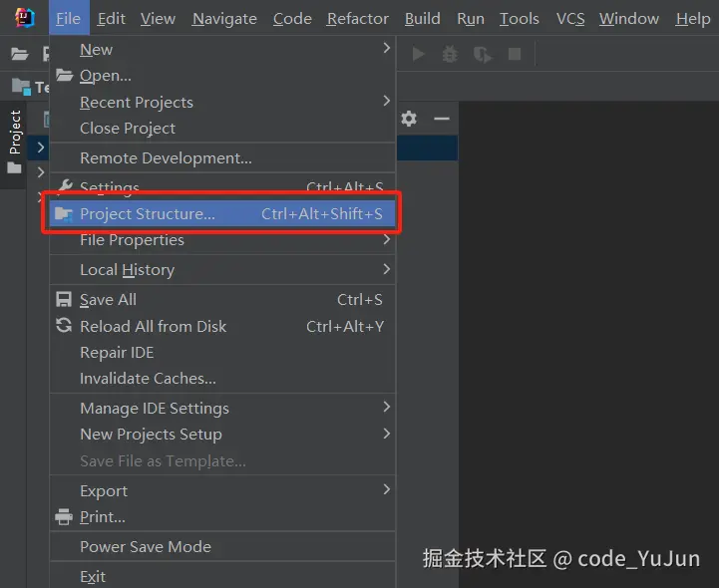Expand the New submenu arrow
719x588 pixels.
[x=387, y=48]
